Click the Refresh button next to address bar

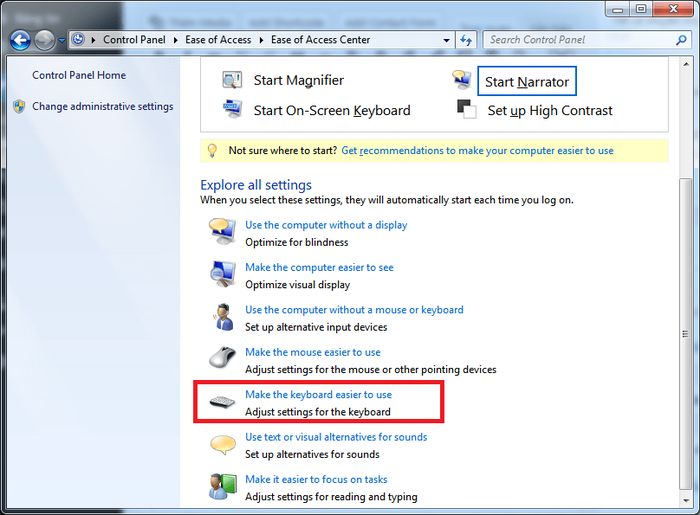click(x=466, y=40)
